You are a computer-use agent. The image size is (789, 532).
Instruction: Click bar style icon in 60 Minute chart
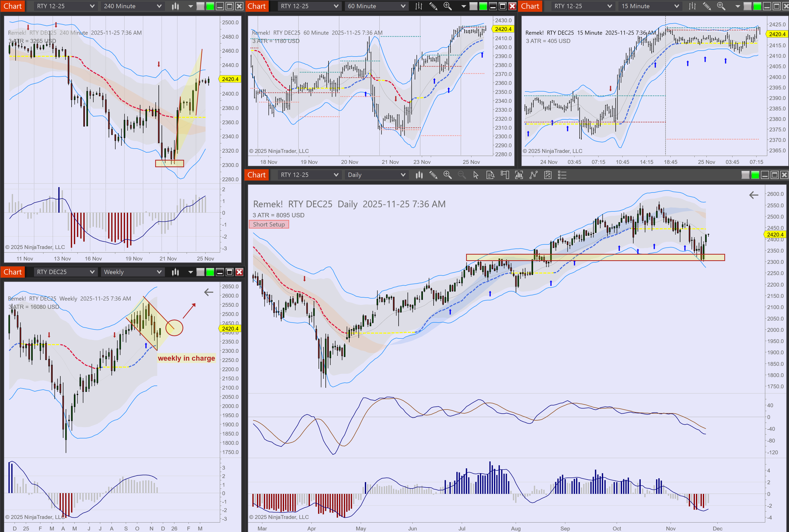point(419,6)
